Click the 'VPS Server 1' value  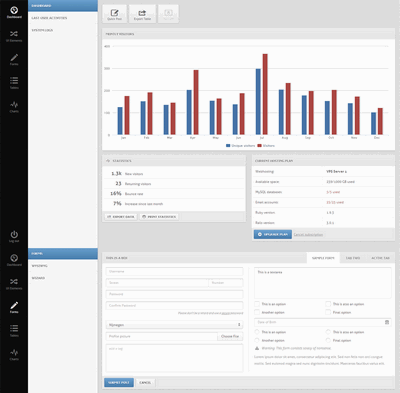point(336,171)
